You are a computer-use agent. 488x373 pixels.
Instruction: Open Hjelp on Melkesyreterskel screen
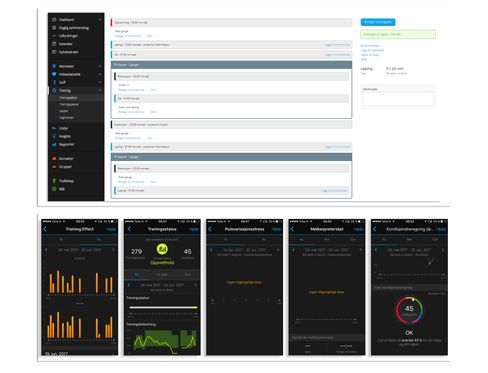tap(358, 229)
